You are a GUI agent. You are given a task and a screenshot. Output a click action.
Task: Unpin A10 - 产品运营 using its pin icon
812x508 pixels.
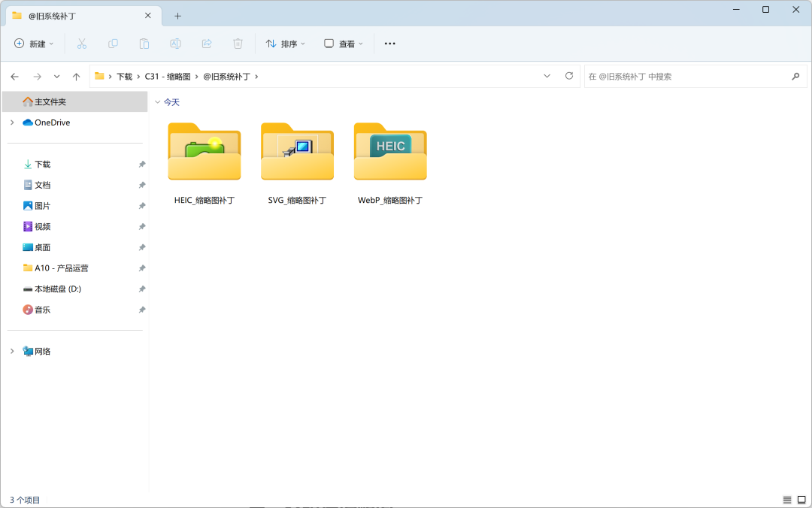coord(142,268)
